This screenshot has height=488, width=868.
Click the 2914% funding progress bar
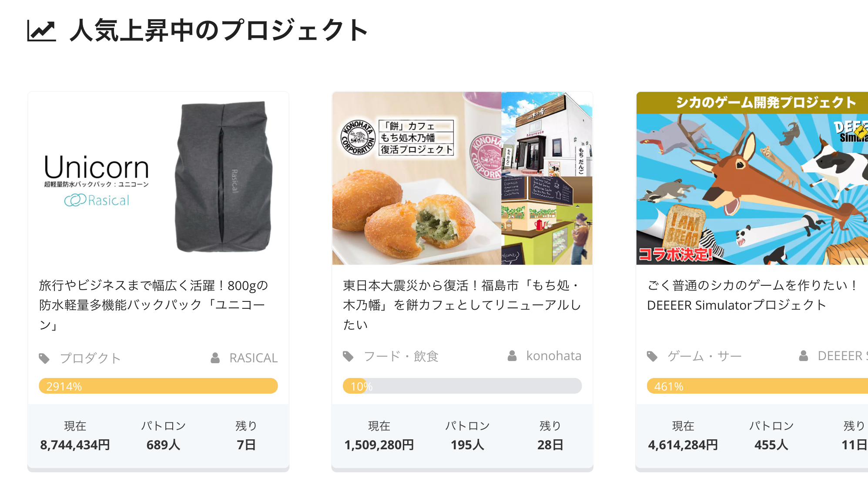158,386
